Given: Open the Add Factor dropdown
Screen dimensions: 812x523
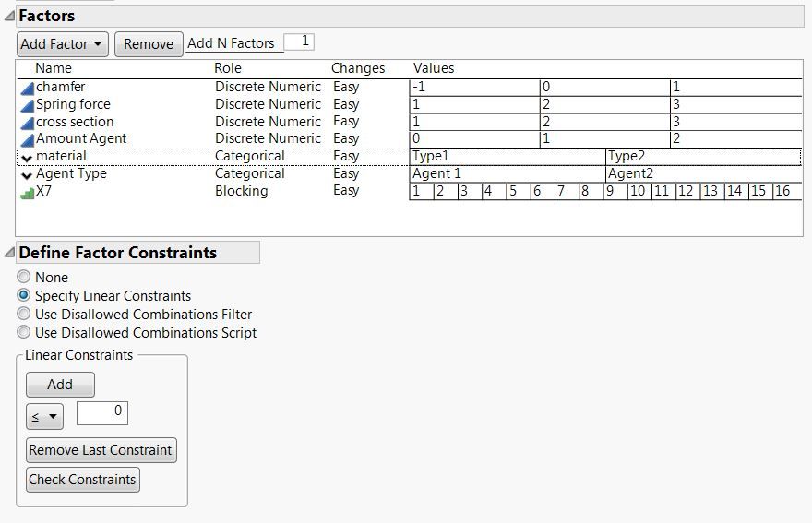Looking at the screenshot, I should pyautogui.click(x=63, y=44).
